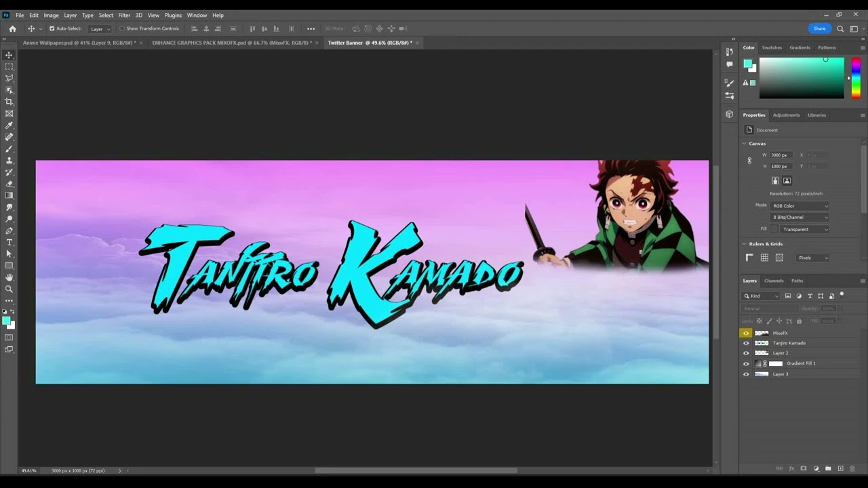Screen dimensions: 868x488
Task: Toggle the layer filter on/off switch
Action: click(x=842, y=295)
